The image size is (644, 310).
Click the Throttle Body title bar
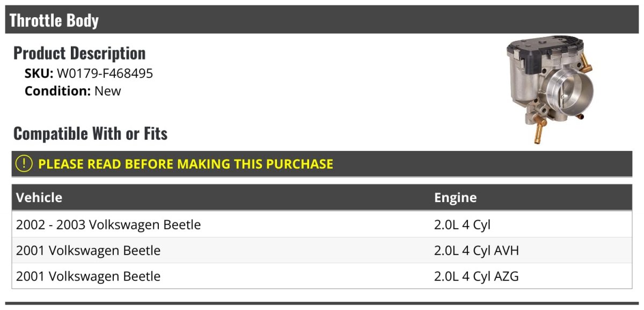coord(54,20)
